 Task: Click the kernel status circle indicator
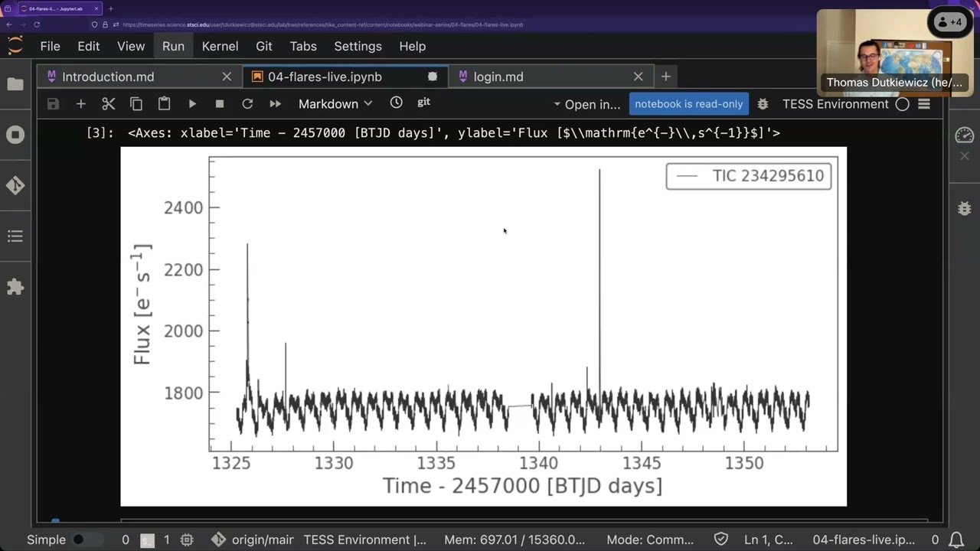(x=903, y=104)
